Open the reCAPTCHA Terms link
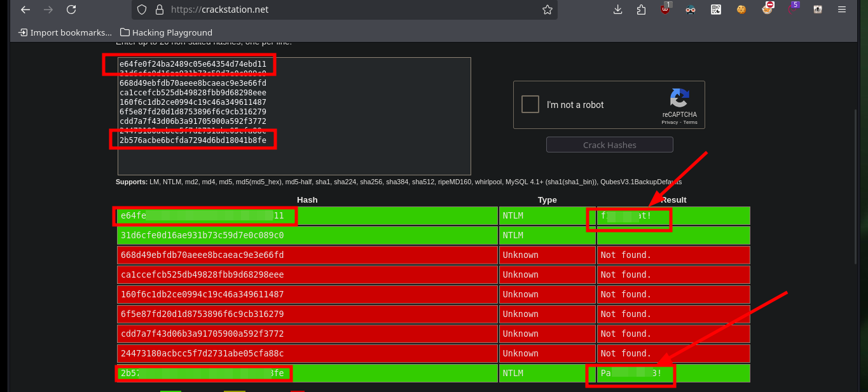 pyautogui.click(x=691, y=122)
